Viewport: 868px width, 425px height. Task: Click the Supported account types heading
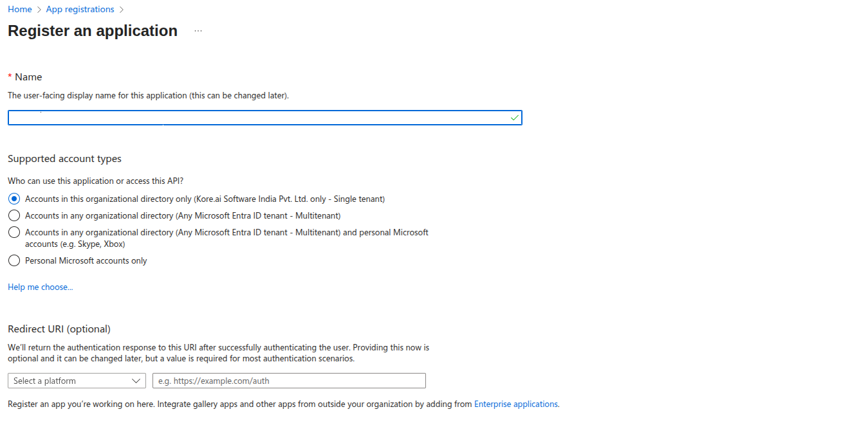click(x=64, y=158)
